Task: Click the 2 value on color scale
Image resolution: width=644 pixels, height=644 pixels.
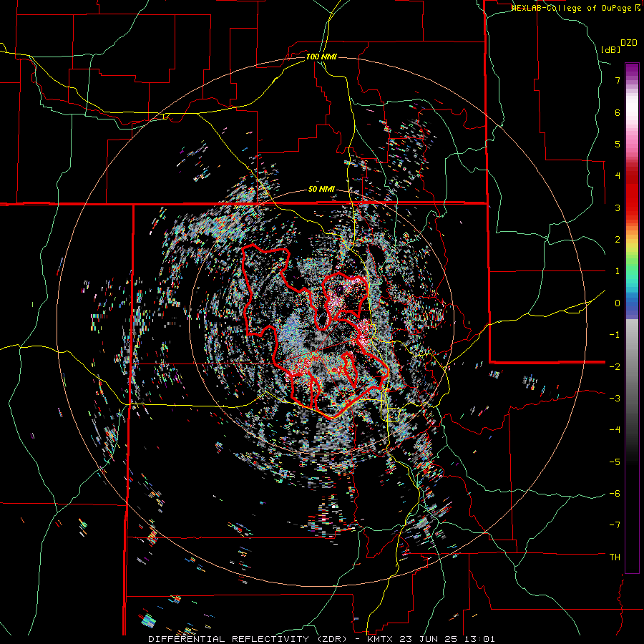Action: click(618, 240)
